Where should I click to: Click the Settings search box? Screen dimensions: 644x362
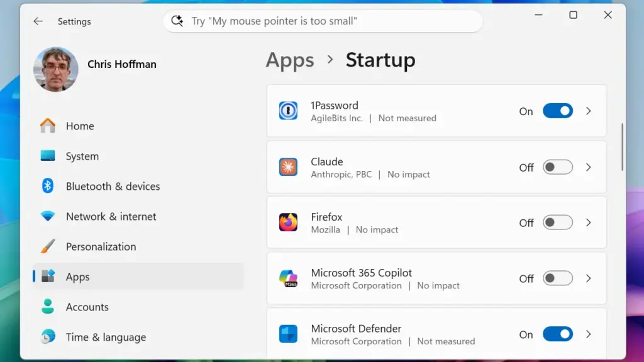tap(323, 21)
